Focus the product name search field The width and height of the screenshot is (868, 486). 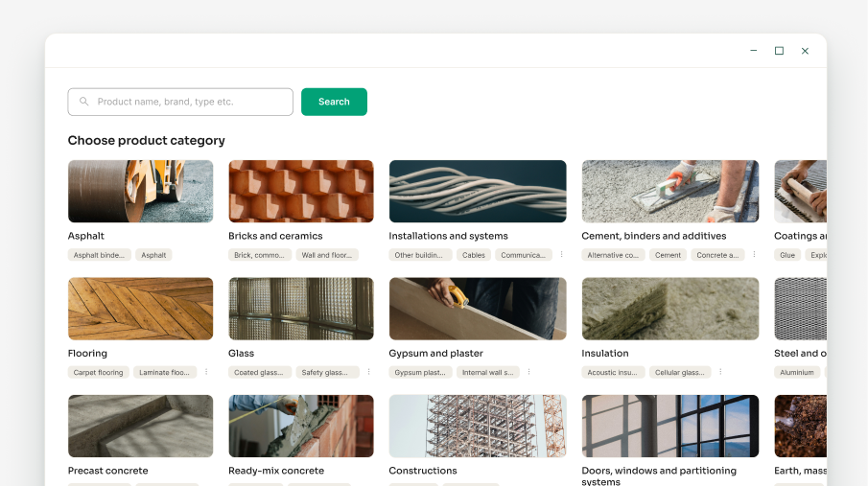tap(180, 102)
